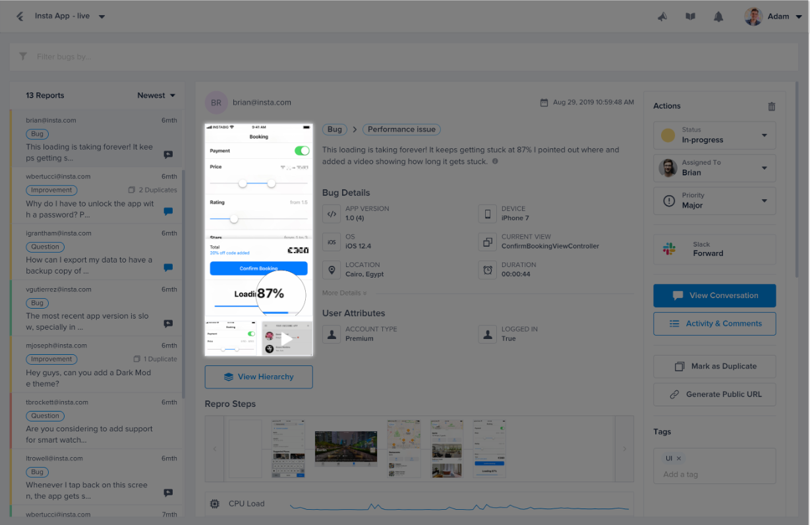This screenshot has width=812, height=525.
Task: Open the ltrowell tap back bug report
Action: coord(97,477)
